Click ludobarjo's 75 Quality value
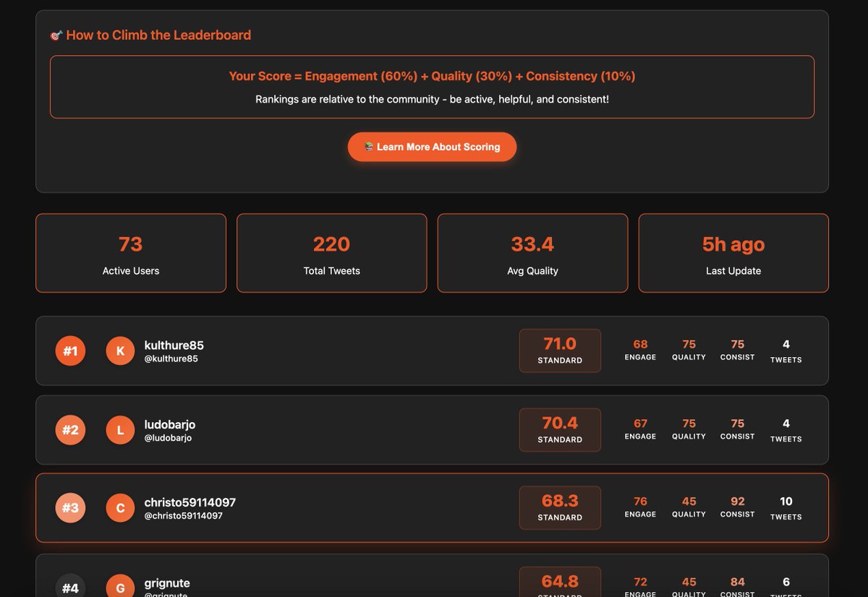 pyautogui.click(x=689, y=424)
